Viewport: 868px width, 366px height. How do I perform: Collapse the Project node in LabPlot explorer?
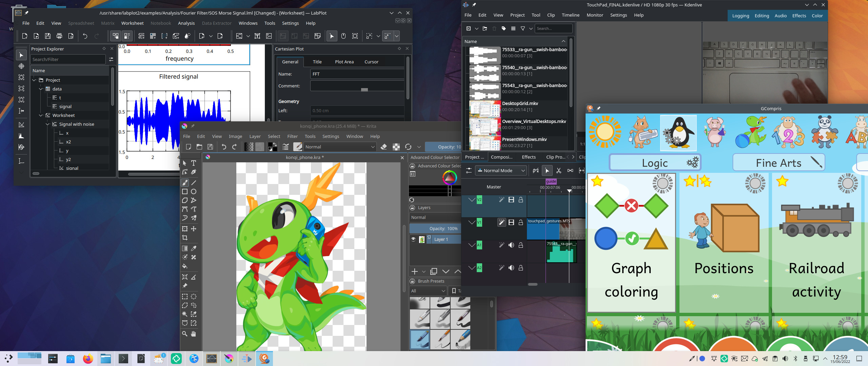coord(34,80)
